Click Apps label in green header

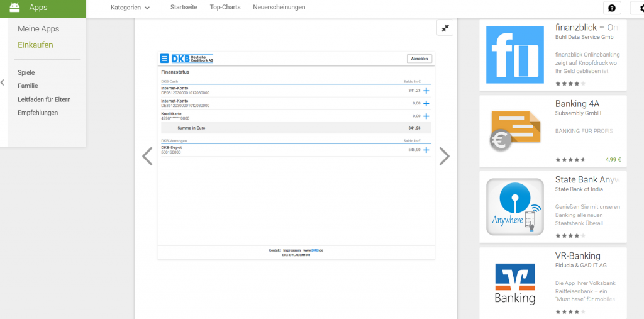38,8
